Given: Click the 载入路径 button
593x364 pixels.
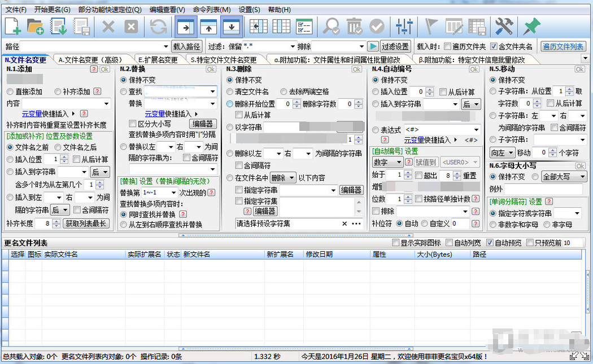Looking at the screenshot, I should point(186,46).
